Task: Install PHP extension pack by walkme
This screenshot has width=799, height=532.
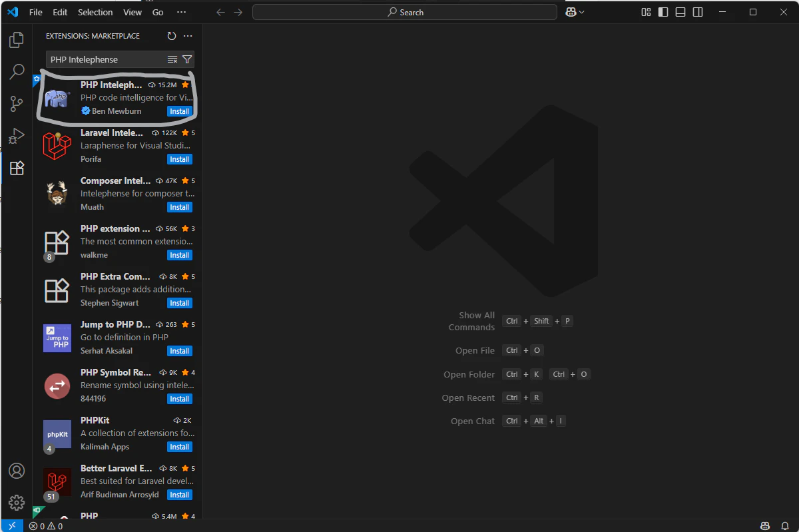Action: [x=180, y=255]
